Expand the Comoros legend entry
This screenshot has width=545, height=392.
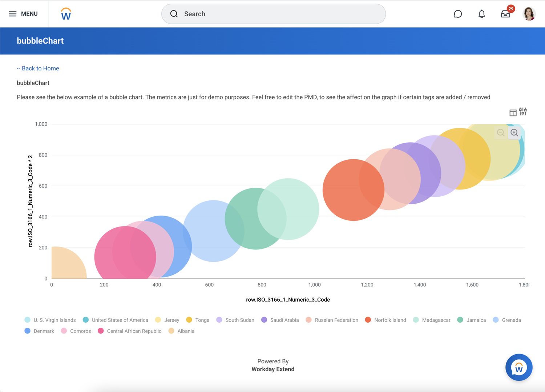76,331
